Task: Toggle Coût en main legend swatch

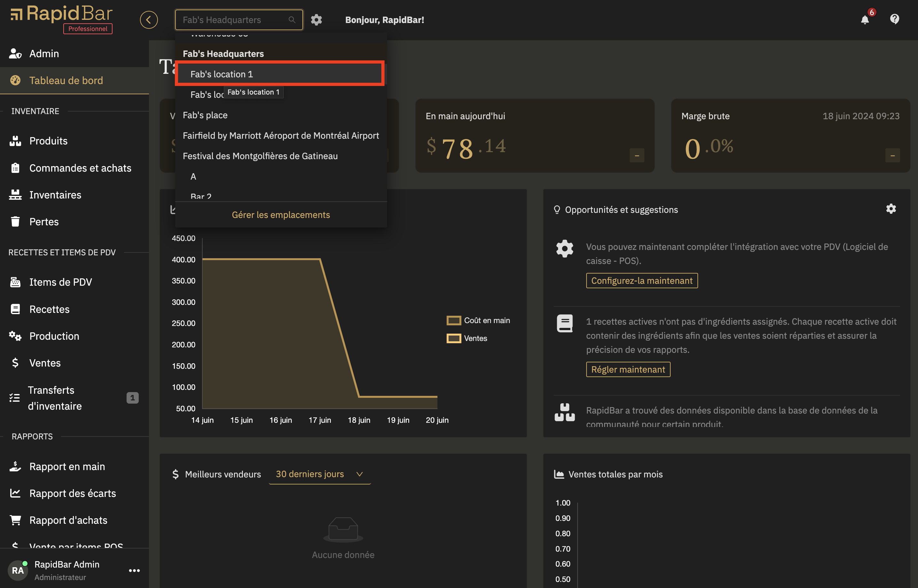Action: (x=454, y=320)
